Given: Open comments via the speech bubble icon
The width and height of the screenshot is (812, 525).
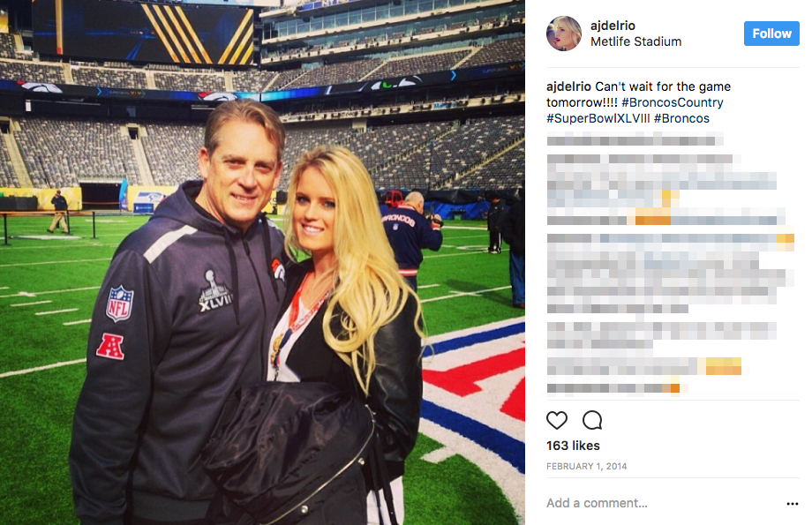Looking at the screenshot, I should point(592,420).
